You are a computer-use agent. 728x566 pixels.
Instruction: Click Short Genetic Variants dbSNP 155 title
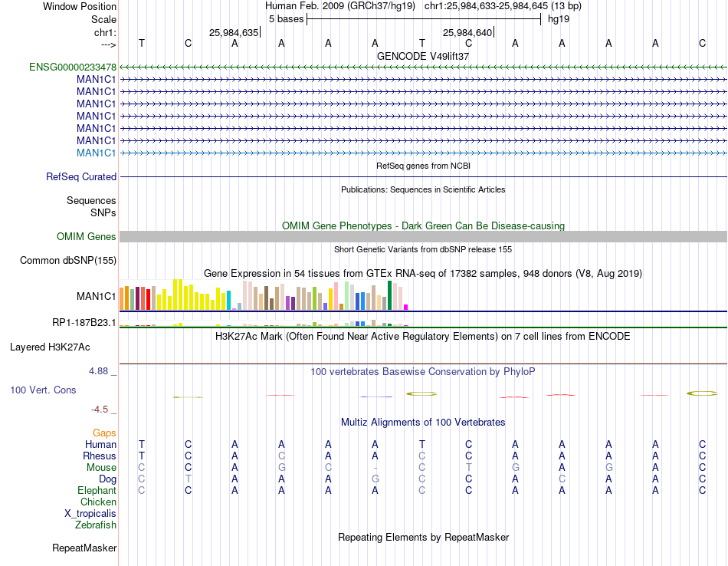[x=423, y=249]
